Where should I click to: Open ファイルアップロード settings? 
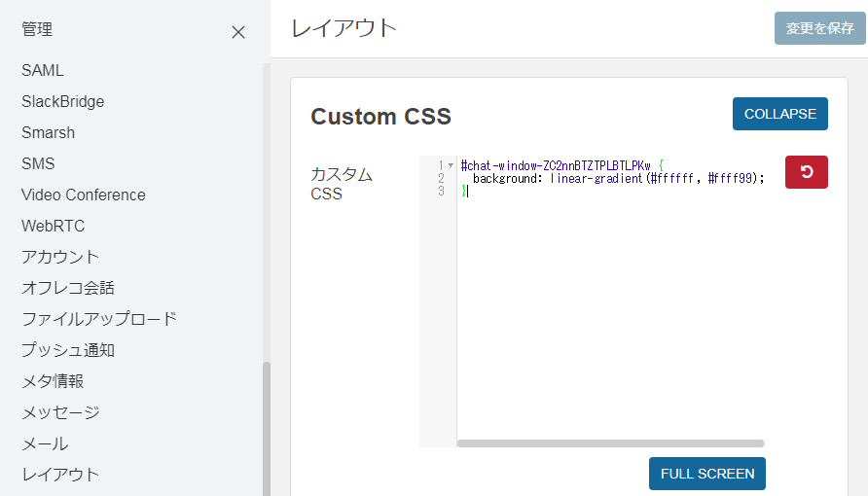(99, 319)
